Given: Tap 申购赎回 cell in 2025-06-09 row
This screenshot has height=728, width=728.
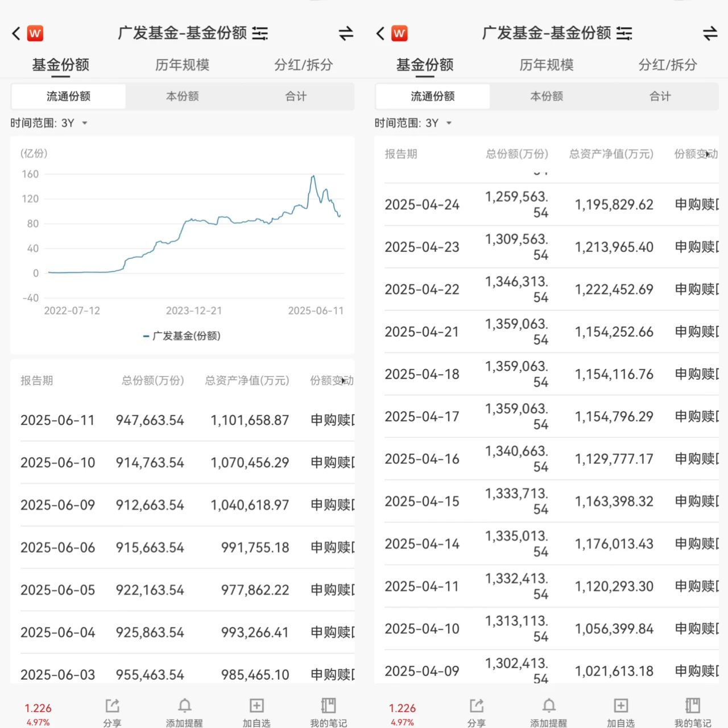Looking at the screenshot, I should [333, 505].
